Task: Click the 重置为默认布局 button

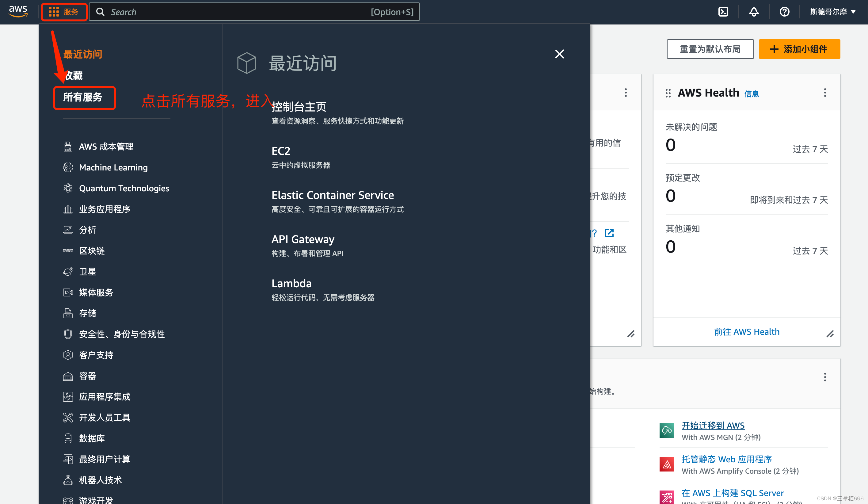Action: (710, 49)
